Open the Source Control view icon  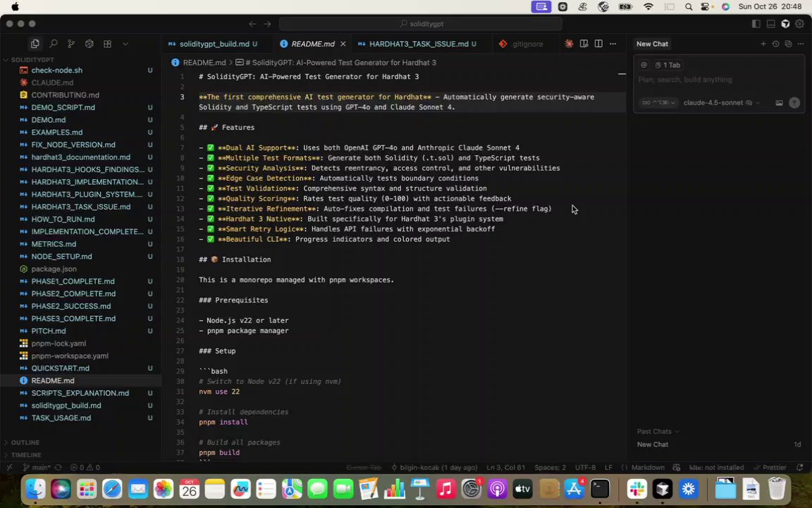click(x=71, y=44)
